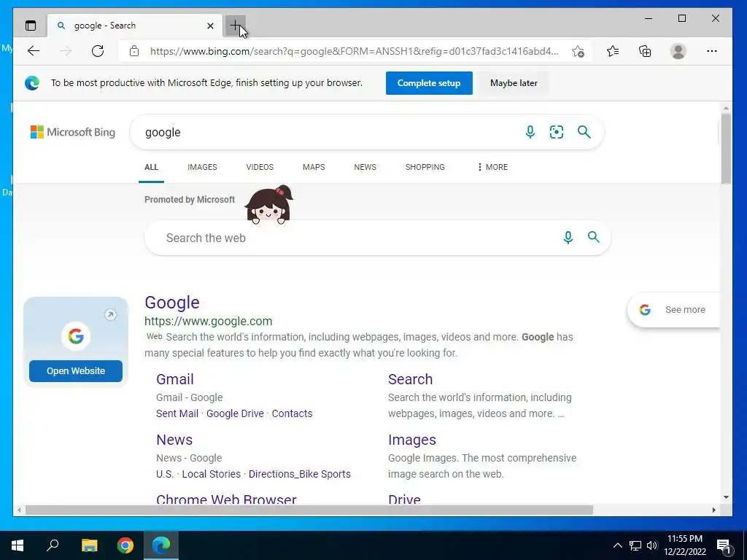Switch to MAPS tab
This screenshot has width=747, height=560.
point(314,167)
